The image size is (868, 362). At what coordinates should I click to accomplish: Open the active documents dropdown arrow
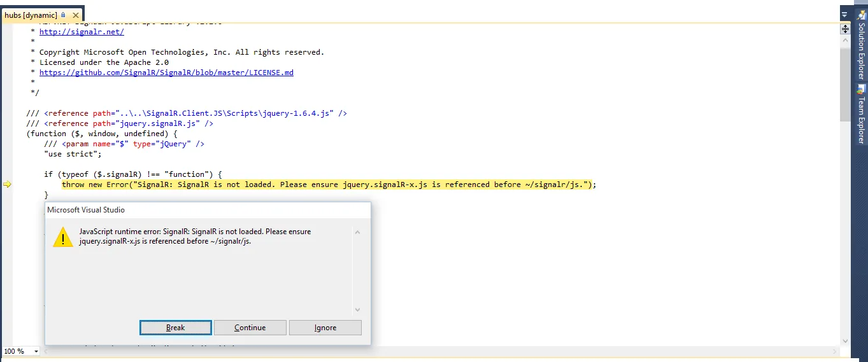pyautogui.click(x=844, y=15)
